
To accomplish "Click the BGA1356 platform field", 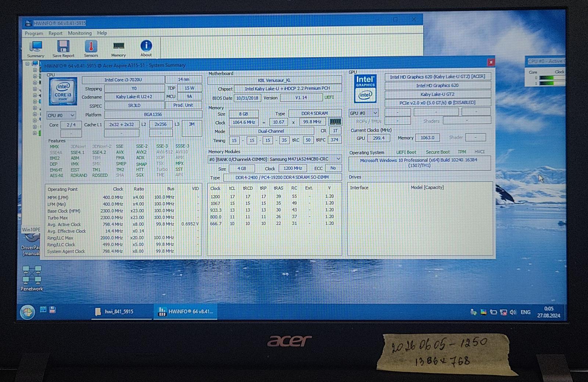I will pyautogui.click(x=153, y=115).
